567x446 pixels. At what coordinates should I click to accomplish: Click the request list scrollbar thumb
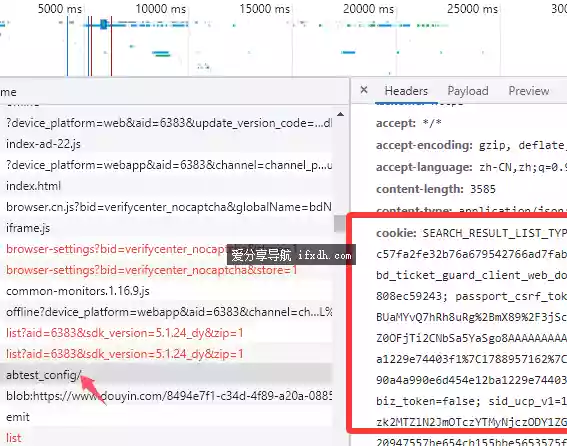pyautogui.click(x=340, y=224)
